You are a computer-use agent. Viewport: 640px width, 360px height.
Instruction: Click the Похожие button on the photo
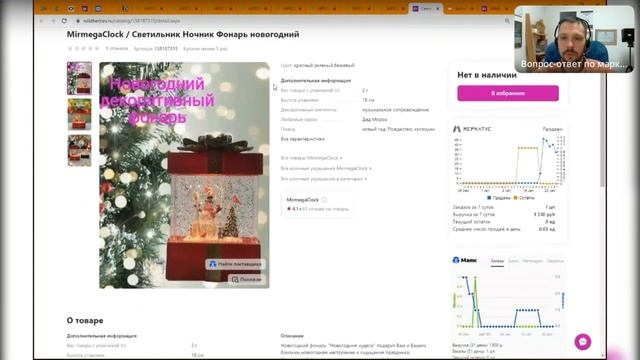247,280
